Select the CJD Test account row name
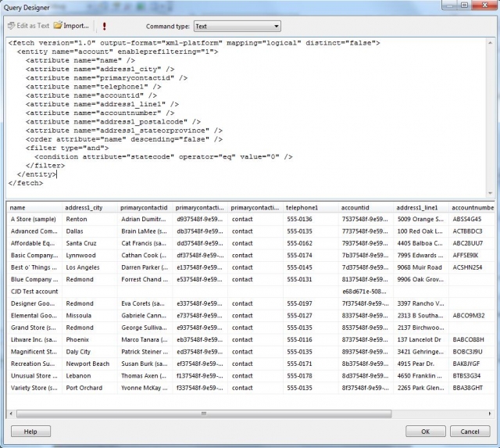 coord(34,292)
